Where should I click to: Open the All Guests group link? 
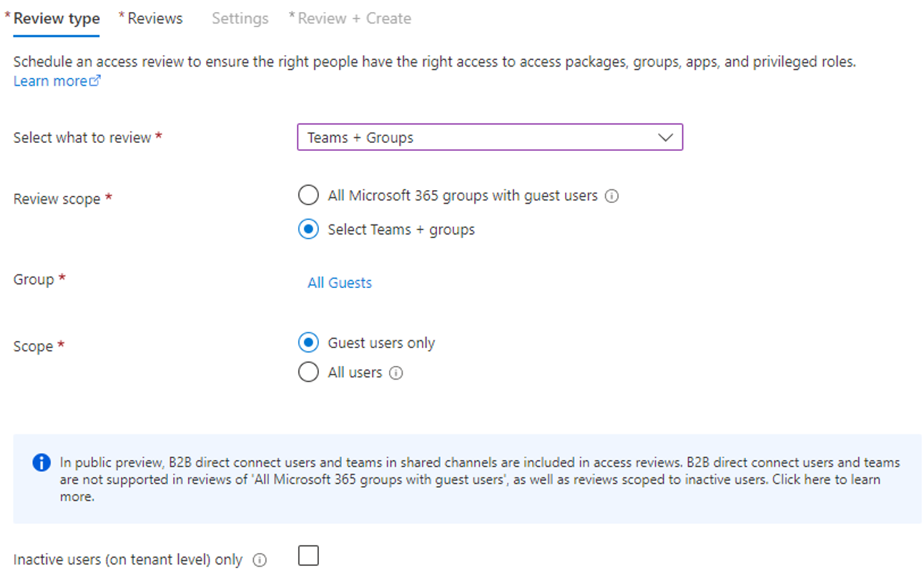click(x=340, y=283)
